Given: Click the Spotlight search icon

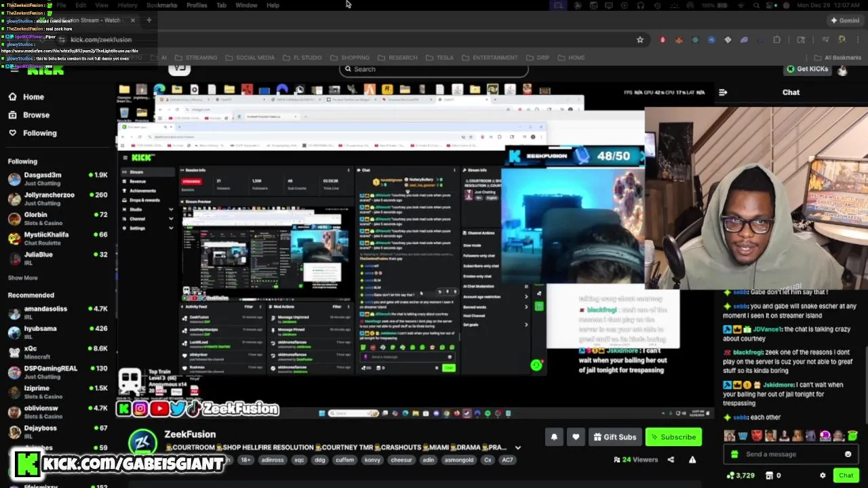Looking at the screenshot, I should (756, 5).
